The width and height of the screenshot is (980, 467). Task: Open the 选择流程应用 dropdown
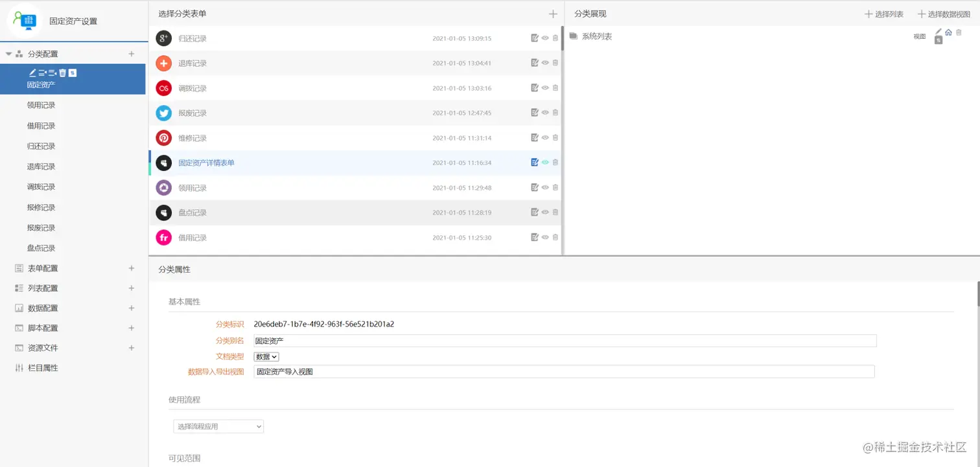218,426
